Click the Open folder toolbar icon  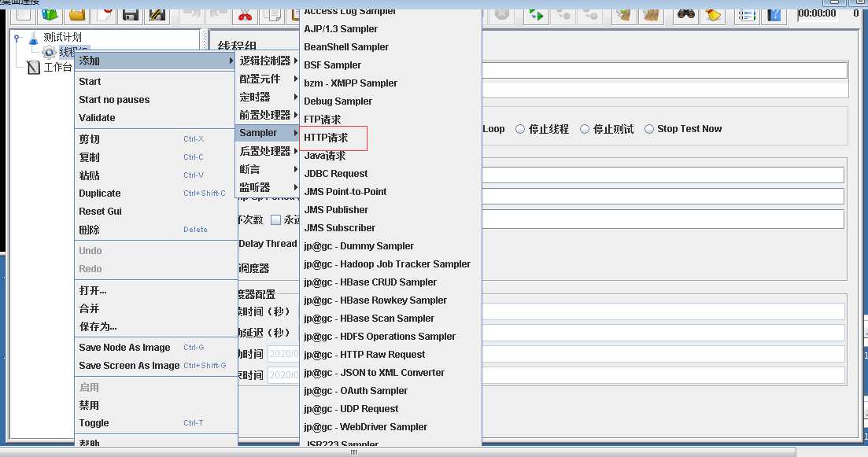77,13
